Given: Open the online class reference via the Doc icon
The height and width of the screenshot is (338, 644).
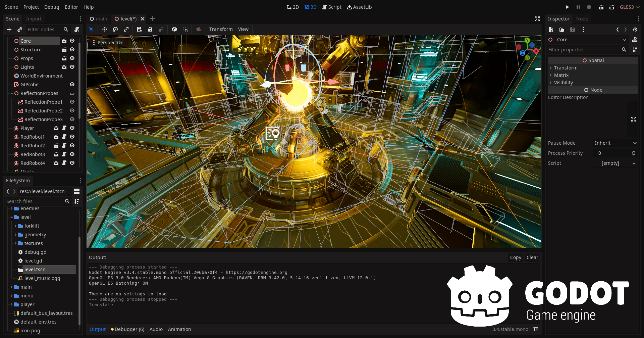Looking at the screenshot, I should 635,40.
